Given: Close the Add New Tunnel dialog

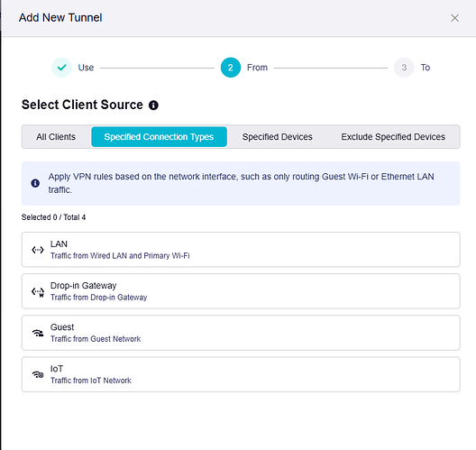Looking at the screenshot, I should coord(454,18).
